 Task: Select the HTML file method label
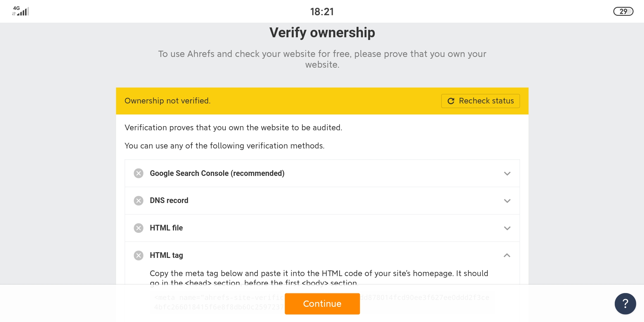(x=166, y=228)
